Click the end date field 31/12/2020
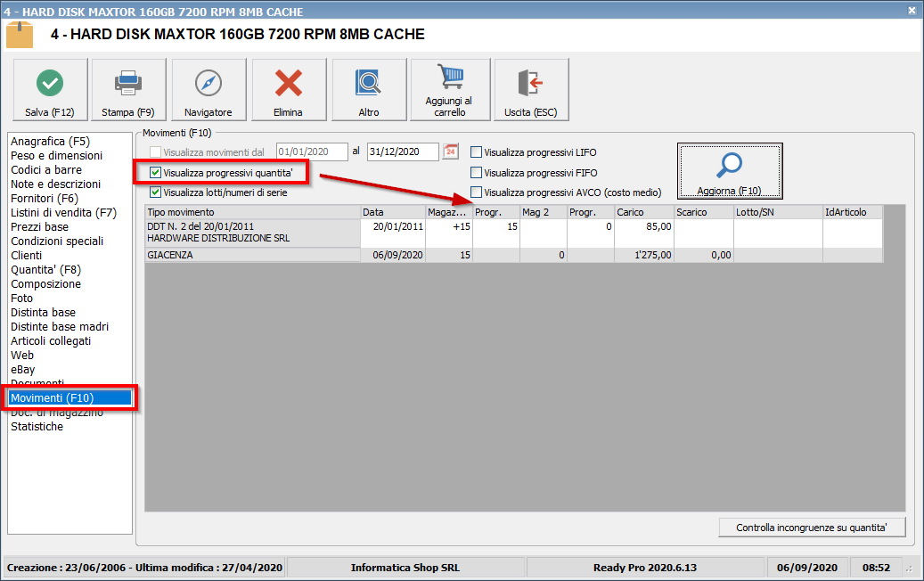 (x=403, y=151)
